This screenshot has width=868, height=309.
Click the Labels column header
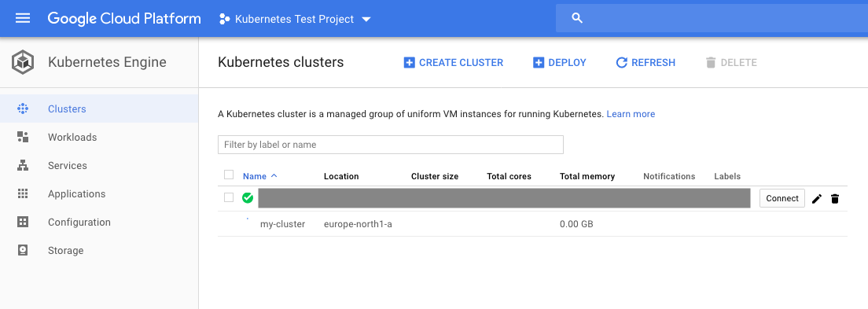click(727, 176)
